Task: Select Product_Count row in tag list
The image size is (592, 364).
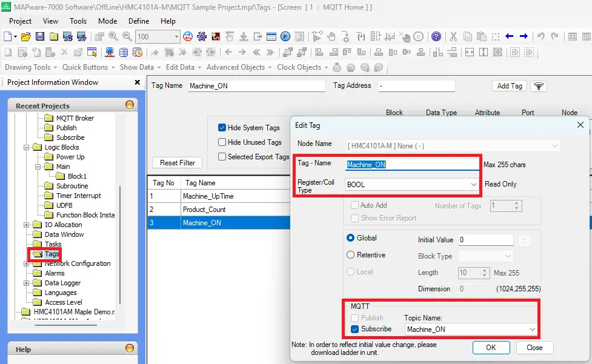Action: pyautogui.click(x=205, y=210)
